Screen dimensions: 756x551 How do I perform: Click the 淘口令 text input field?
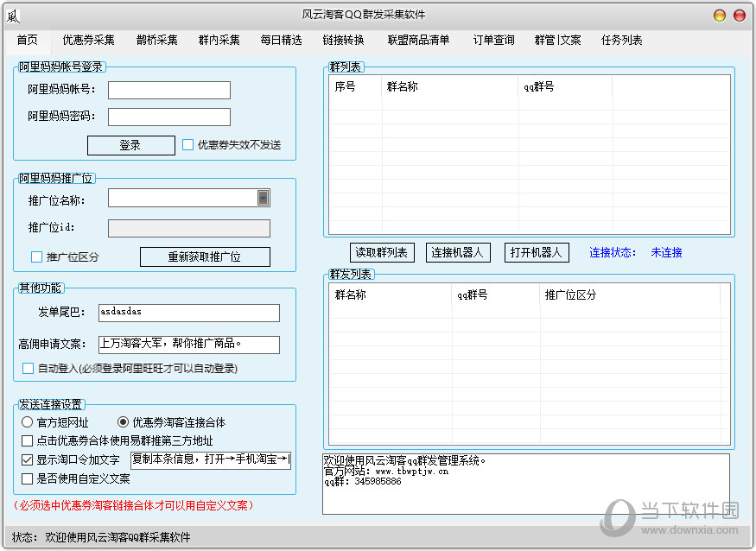[211, 460]
